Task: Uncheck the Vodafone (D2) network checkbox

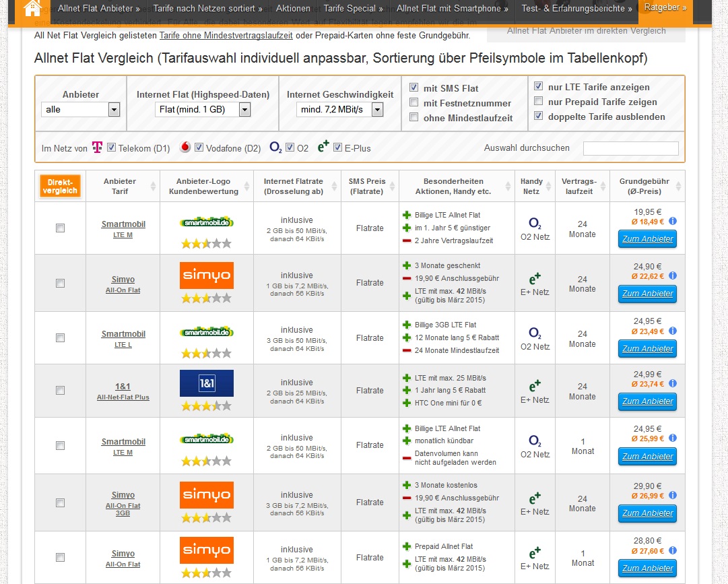Action: (x=199, y=147)
